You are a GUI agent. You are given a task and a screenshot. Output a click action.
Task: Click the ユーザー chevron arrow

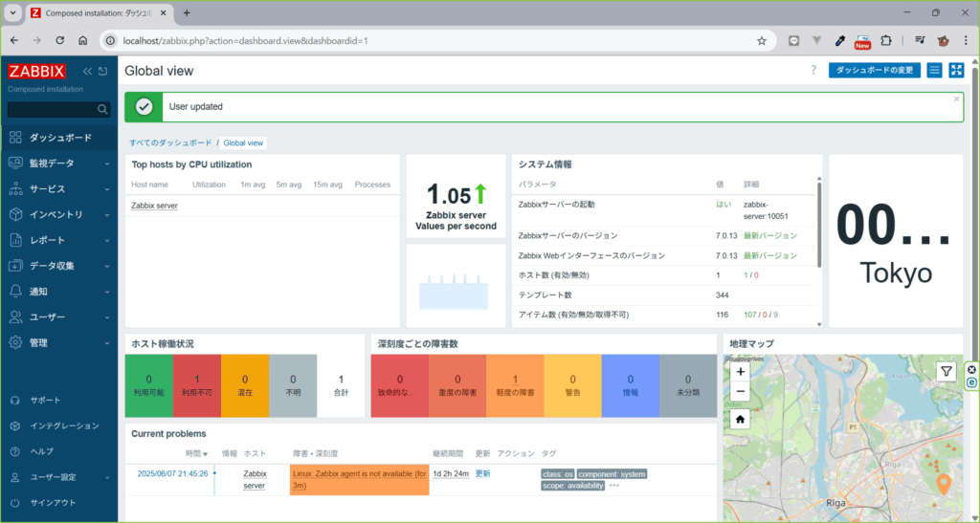107,317
